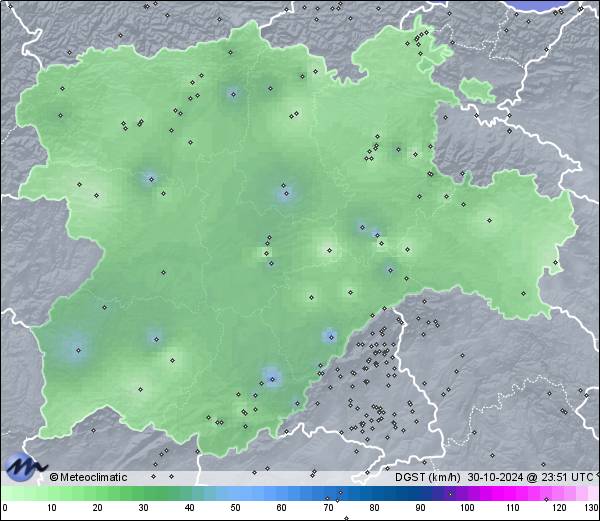Select the DGST (km/h) label

coord(428,477)
